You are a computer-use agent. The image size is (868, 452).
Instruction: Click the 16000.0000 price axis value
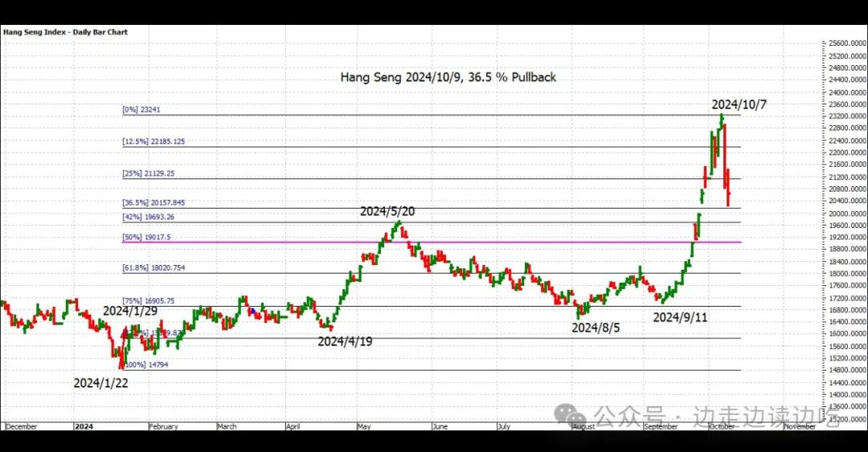coord(848,334)
